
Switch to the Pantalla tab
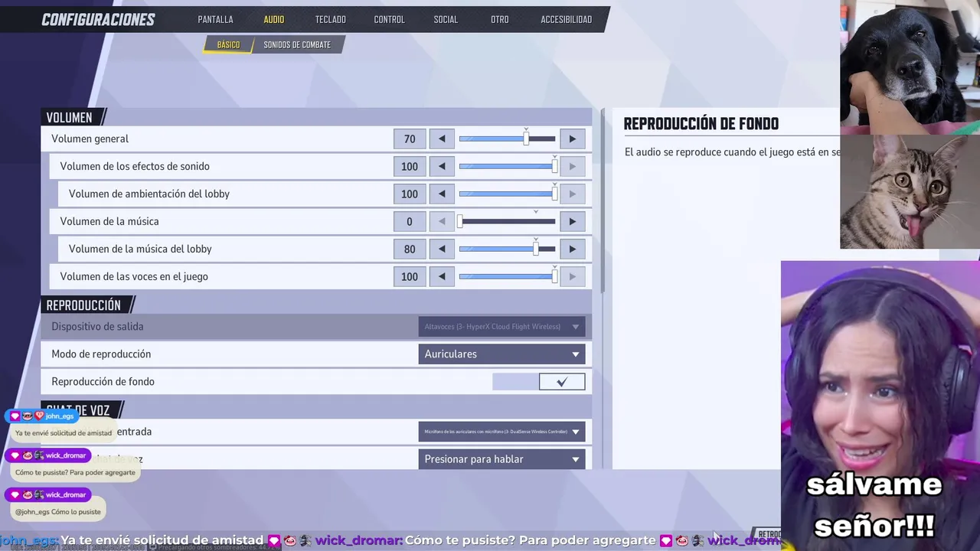(215, 19)
